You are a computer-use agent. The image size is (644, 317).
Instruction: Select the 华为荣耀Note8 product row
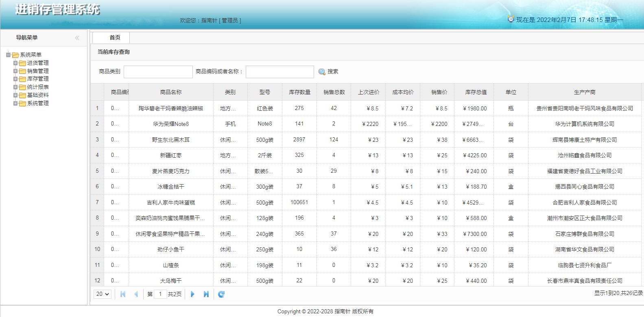(366, 124)
